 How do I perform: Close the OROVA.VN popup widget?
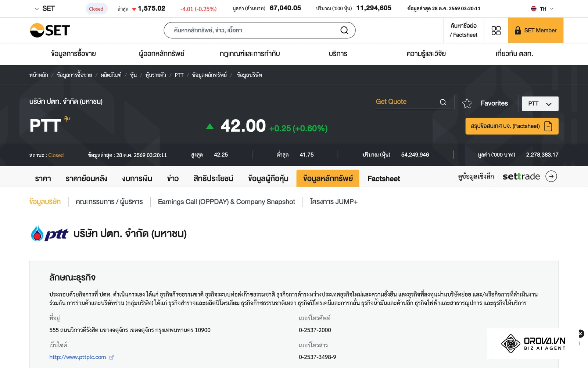581,333
